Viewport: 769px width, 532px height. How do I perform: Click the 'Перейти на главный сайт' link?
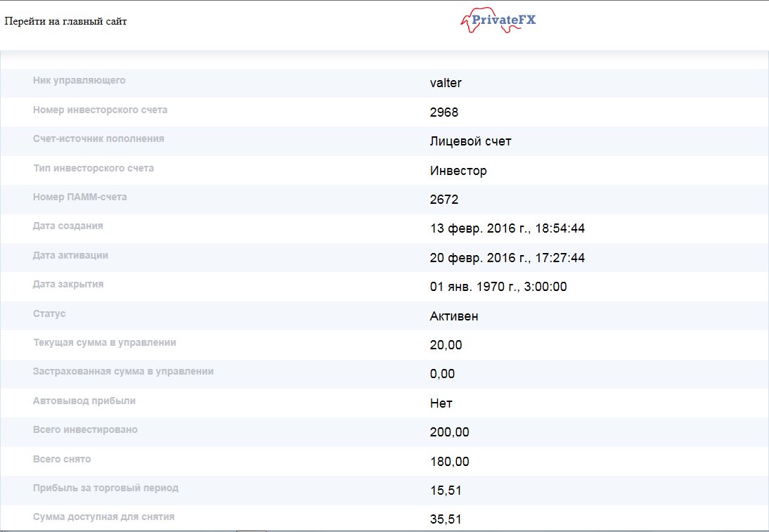(66, 21)
